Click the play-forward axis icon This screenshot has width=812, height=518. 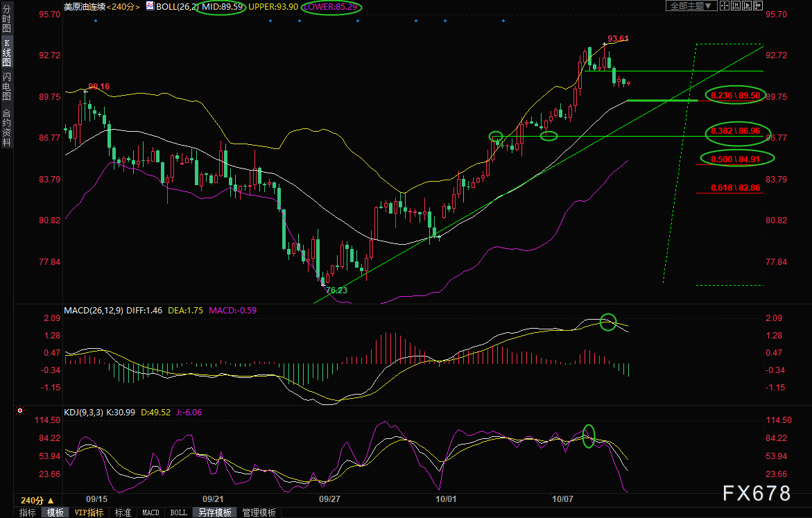[x=747, y=6]
